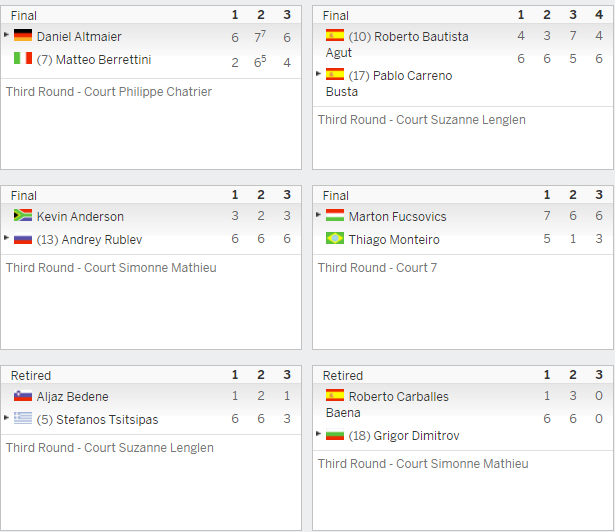Open the (13) Andrey Rublev player link
Screen dimensions: 615x532
89,240
